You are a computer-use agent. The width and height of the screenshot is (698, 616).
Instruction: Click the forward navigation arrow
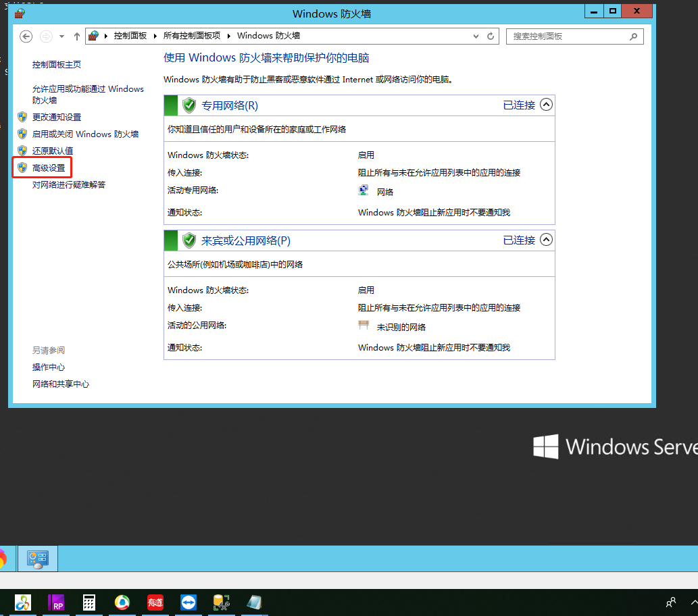coord(47,36)
